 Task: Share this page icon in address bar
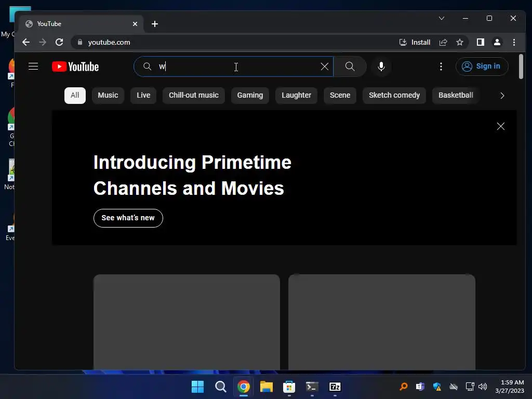point(443,43)
